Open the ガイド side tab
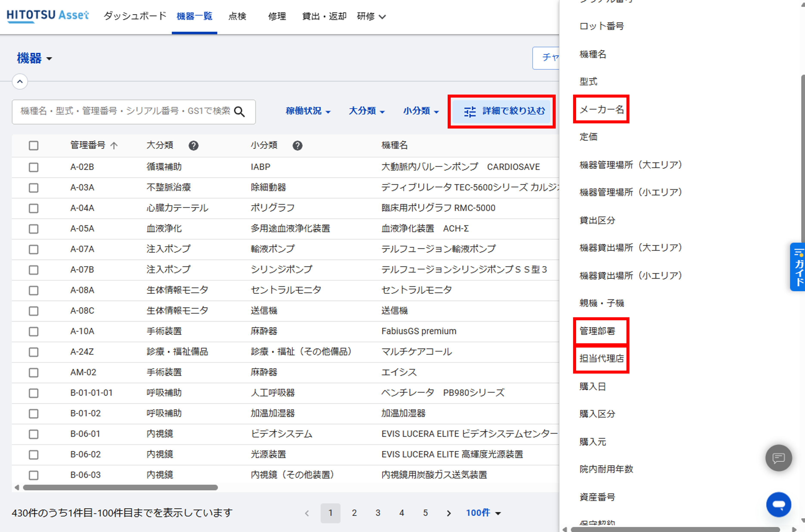The height and width of the screenshot is (532, 805). (x=797, y=267)
